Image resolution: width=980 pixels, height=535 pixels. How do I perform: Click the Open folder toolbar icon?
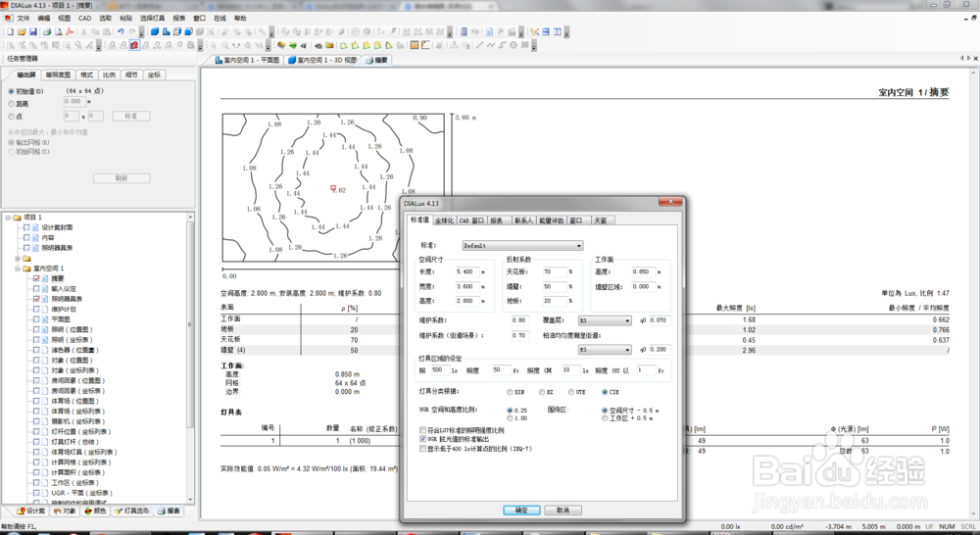pos(22,32)
